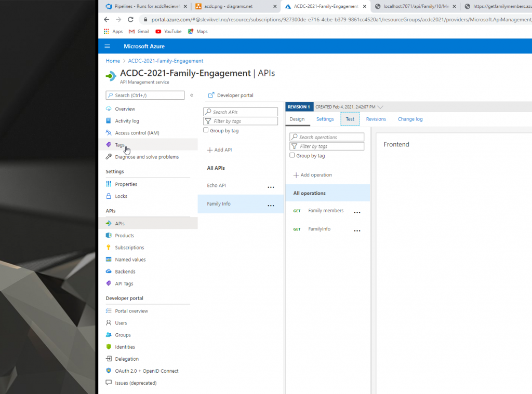Switch to the Change log tab
The width and height of the screenshot is (532, 394).
(x=410, y=119)
